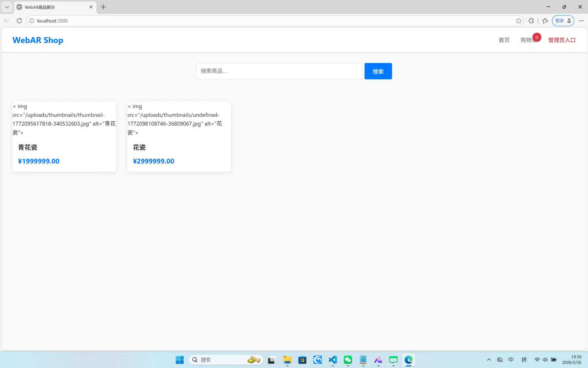Expand hidden system tray icons chevron

[x=489, y=360]
